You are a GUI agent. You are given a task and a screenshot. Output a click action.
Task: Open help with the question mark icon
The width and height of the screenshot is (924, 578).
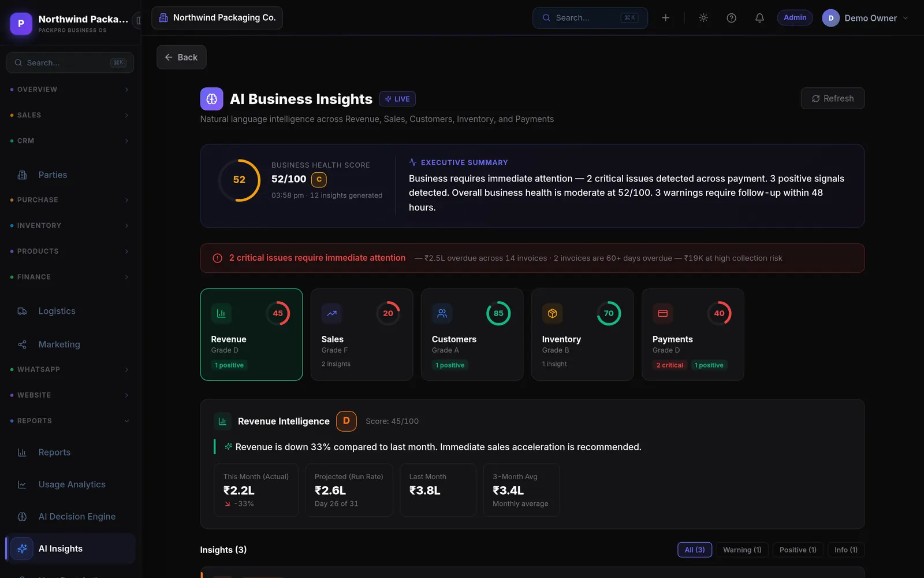point(731,18)
